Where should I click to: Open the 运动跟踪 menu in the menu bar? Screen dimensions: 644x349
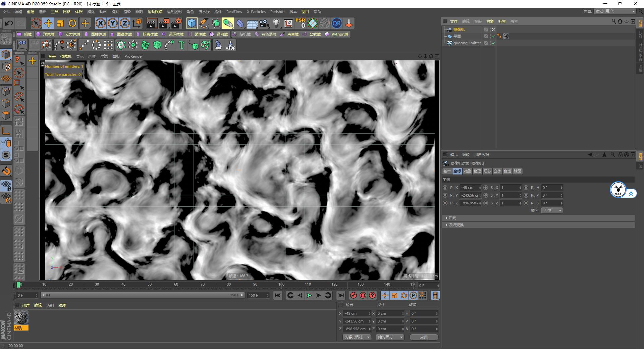[x=155, y=12]
